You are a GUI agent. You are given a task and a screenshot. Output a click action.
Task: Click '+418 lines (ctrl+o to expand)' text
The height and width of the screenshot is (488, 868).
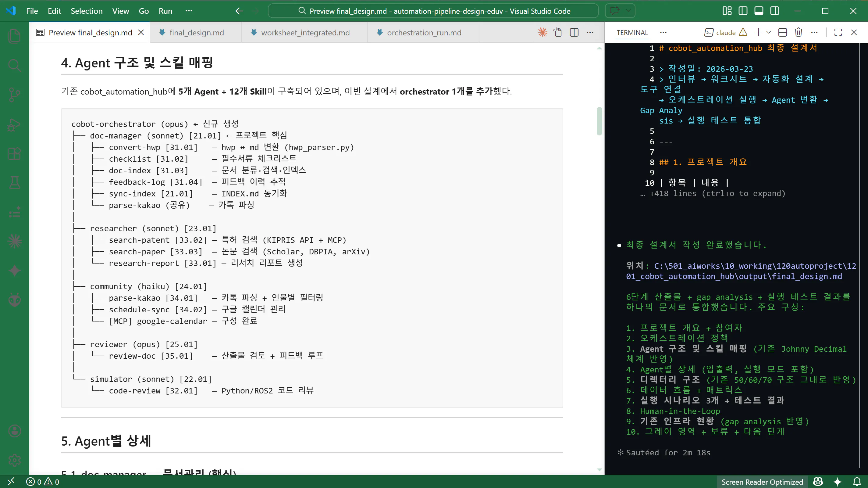point(717,193)
